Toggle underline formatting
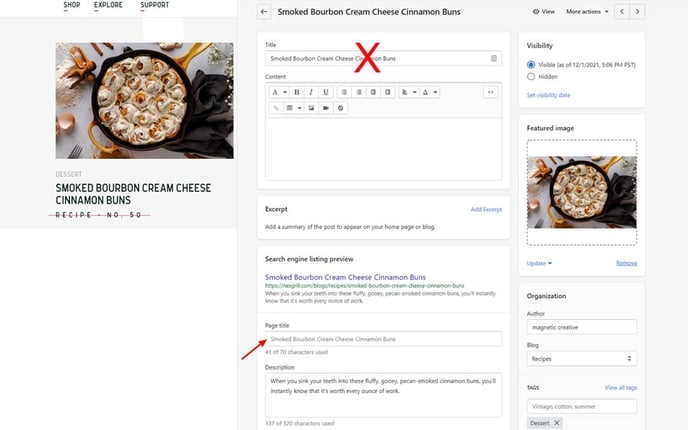 [326, 92]
